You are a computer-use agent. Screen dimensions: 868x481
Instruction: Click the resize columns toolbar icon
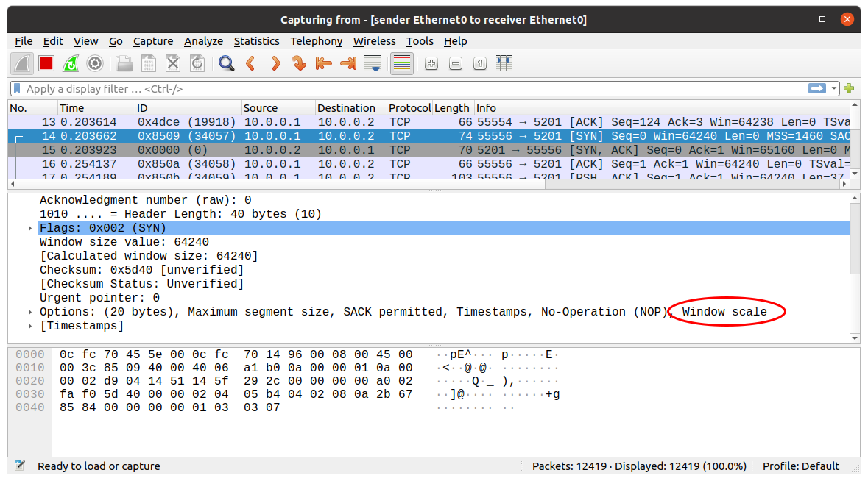504,64
